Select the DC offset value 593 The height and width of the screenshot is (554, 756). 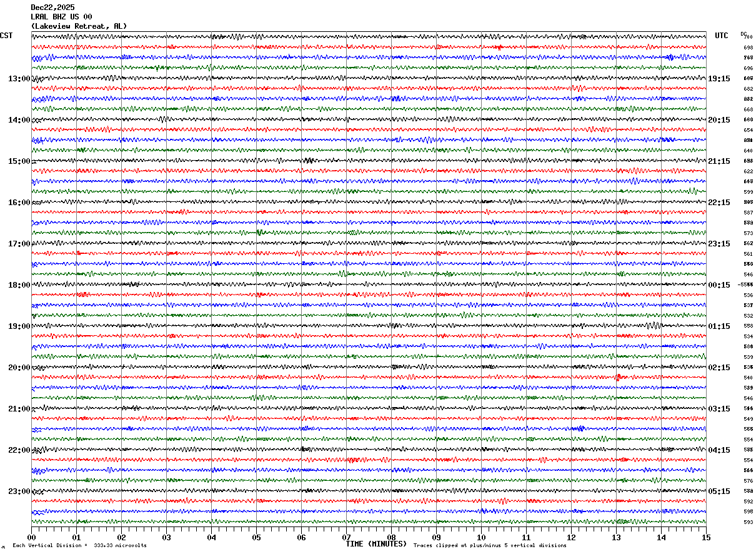click(x=748, y=522)
